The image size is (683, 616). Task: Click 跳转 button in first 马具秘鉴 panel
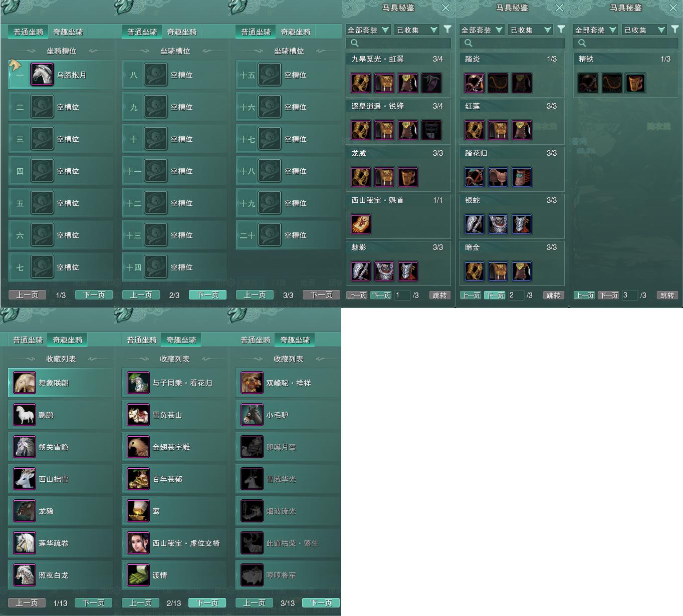[x=439, y=295]
